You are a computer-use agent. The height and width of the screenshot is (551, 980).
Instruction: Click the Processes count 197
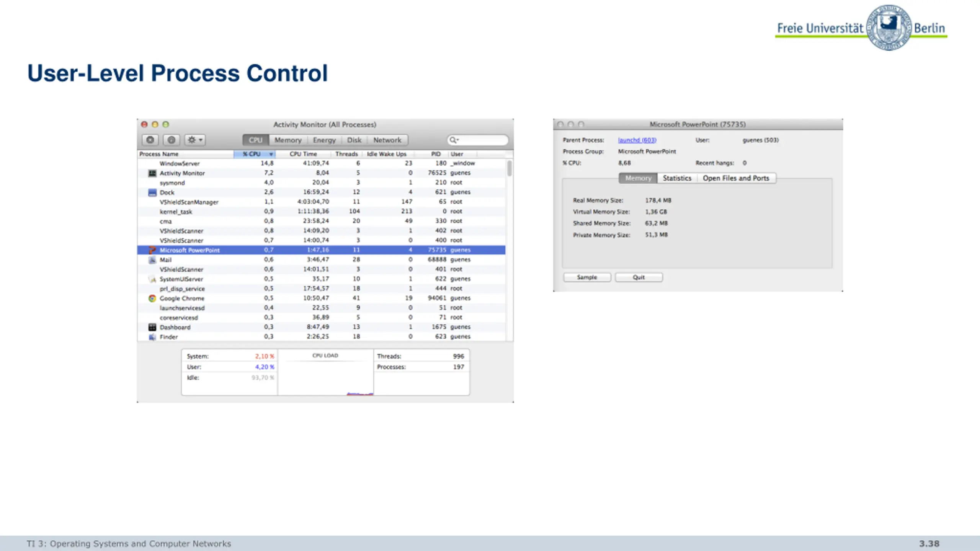click(458, 367)
